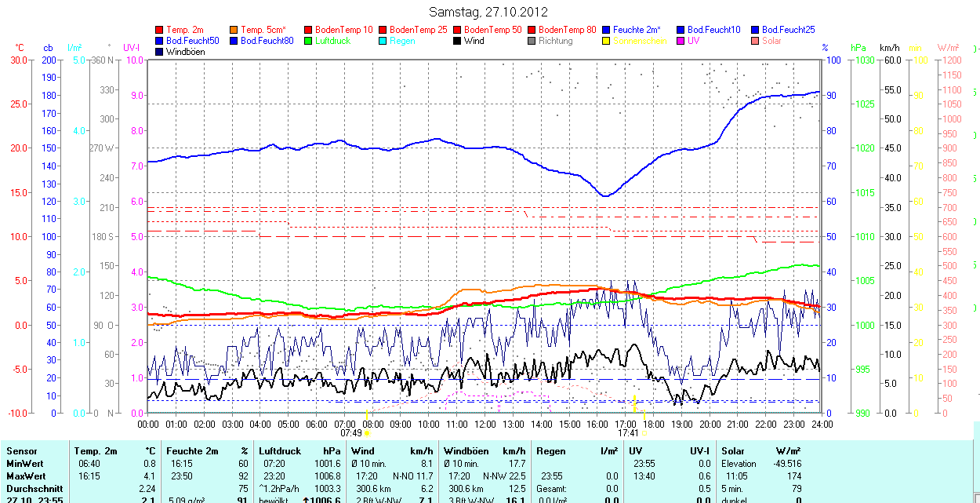980x503 pixels.
Task: Click the 07:49 sunrise time marker
Action: [350, 432]
